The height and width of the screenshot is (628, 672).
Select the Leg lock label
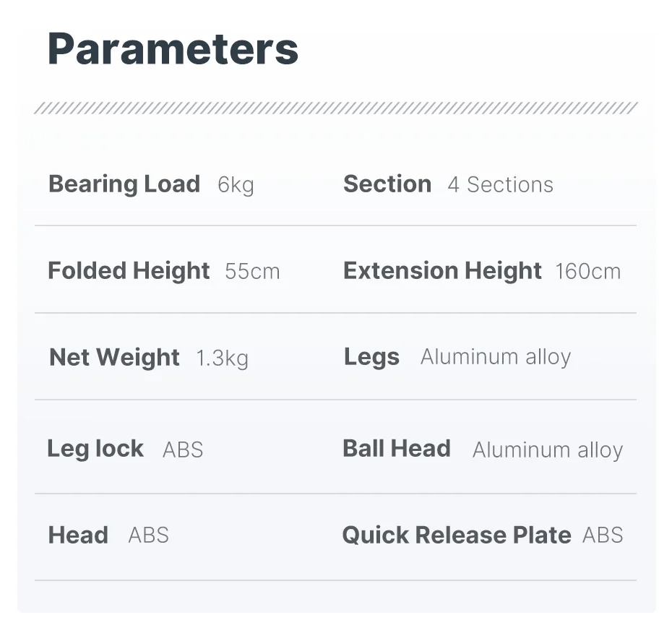click(95, 449)
